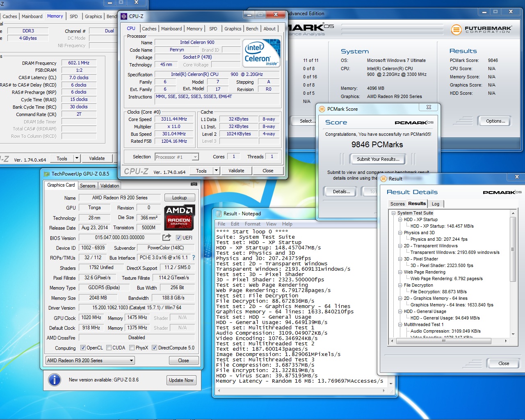
Task: Open the View menu in Notepad
Action: pos(271,224)
